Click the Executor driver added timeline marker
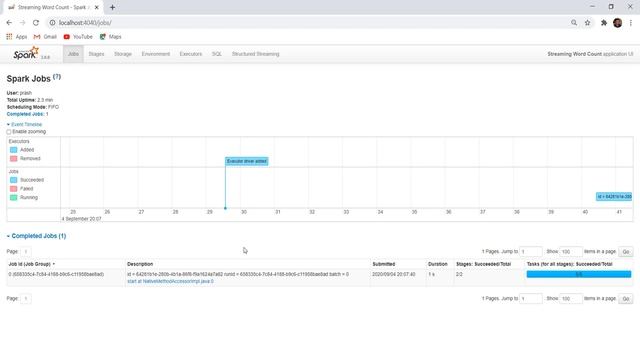 (247, 161)
